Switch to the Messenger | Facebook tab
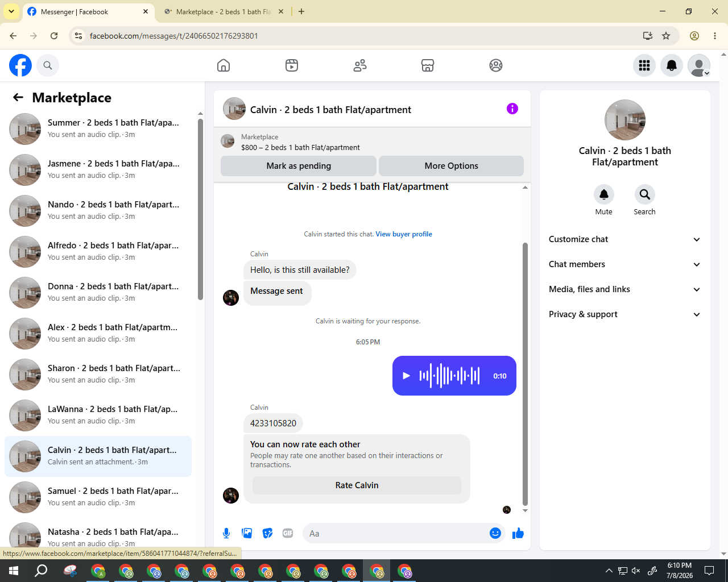728x582 pixels. (88, 11)
